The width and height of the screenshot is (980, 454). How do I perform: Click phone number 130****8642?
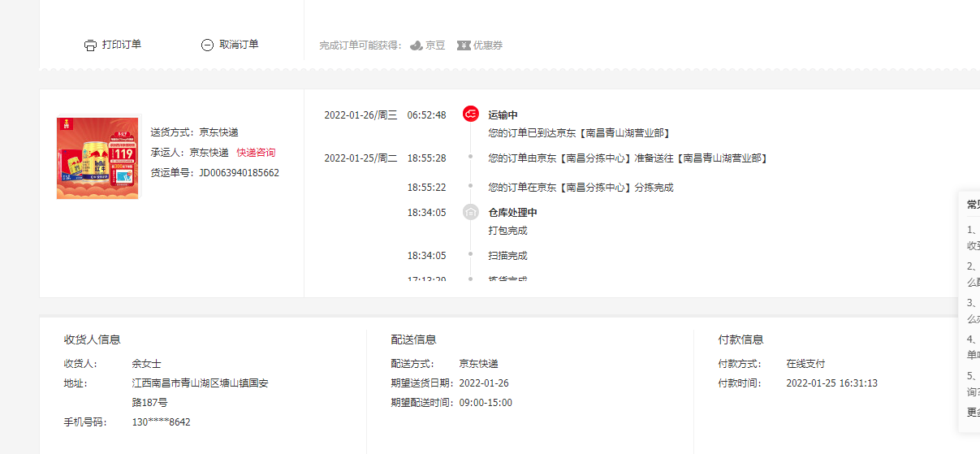tap(161, 422)
